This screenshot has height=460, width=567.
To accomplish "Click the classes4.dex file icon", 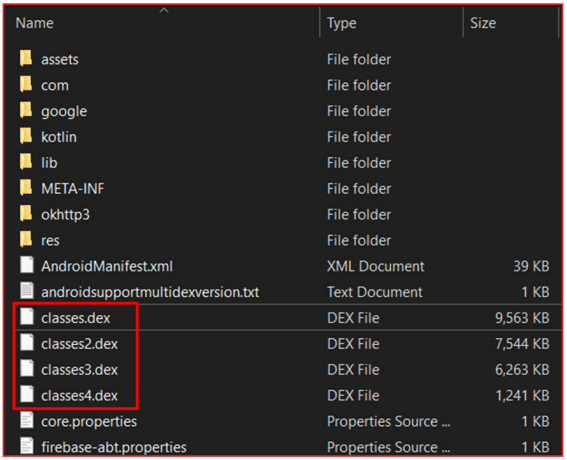I will click(x=27, y=395).
